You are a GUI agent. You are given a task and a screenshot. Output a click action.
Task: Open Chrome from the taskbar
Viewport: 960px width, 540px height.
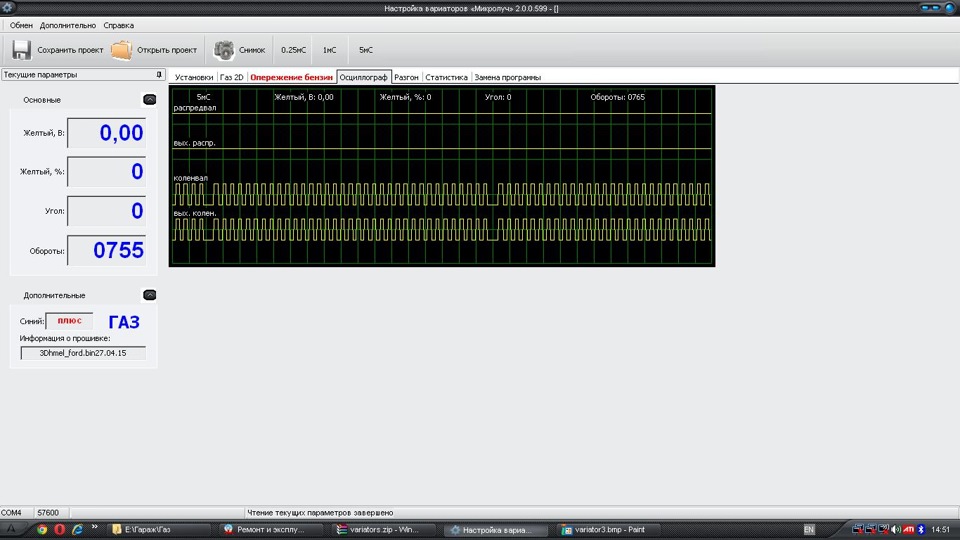(42, 530)
